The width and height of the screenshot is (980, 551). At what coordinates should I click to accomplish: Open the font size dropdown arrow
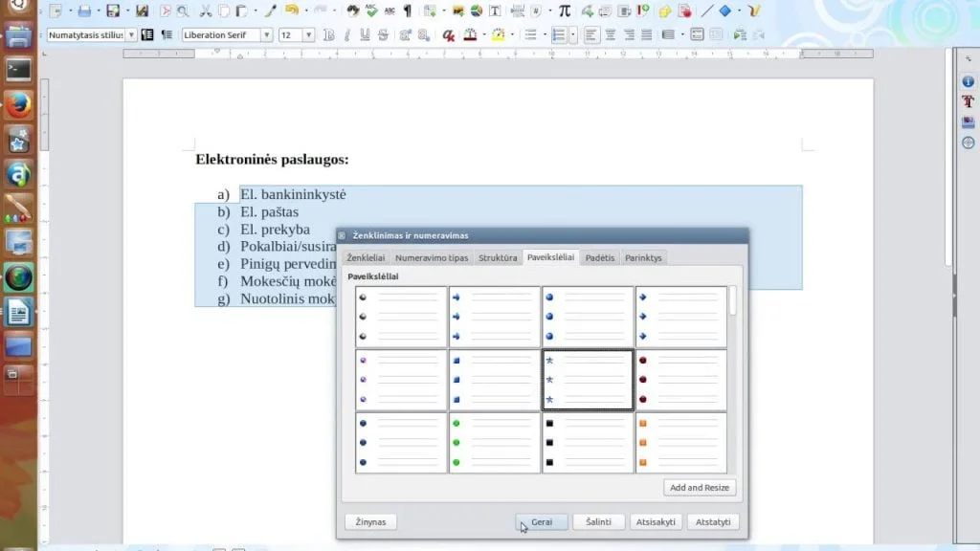309,35
